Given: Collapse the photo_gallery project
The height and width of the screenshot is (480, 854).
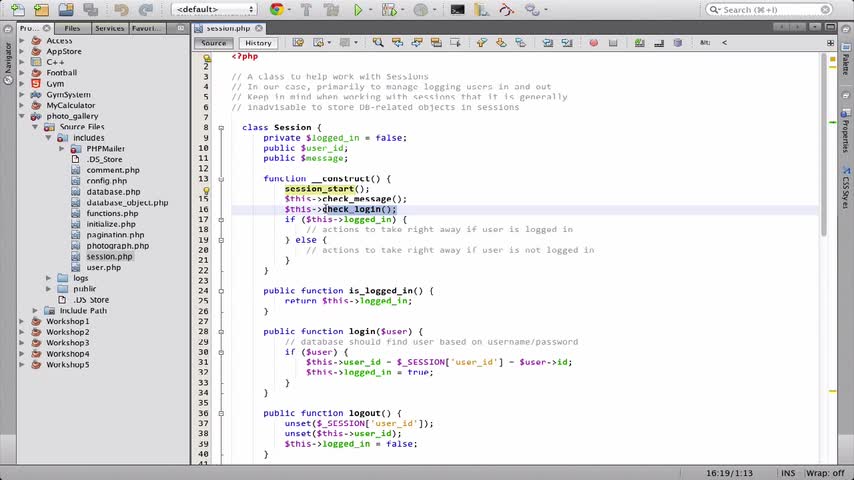Looking at the screenshot, I should tap(22, 116).
